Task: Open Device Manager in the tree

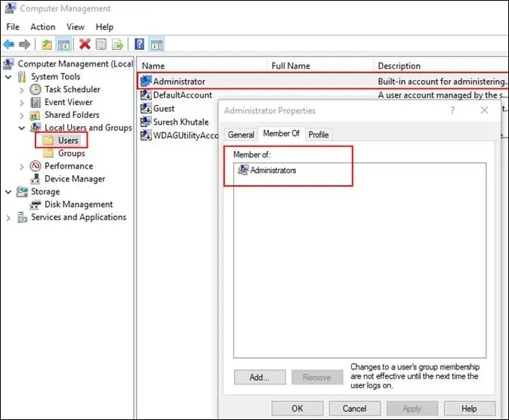Action: coord(75,179)
